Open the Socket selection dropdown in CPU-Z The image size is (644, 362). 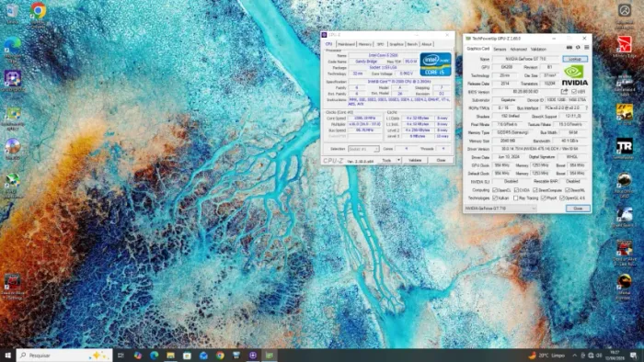click(x=363, y=149)
